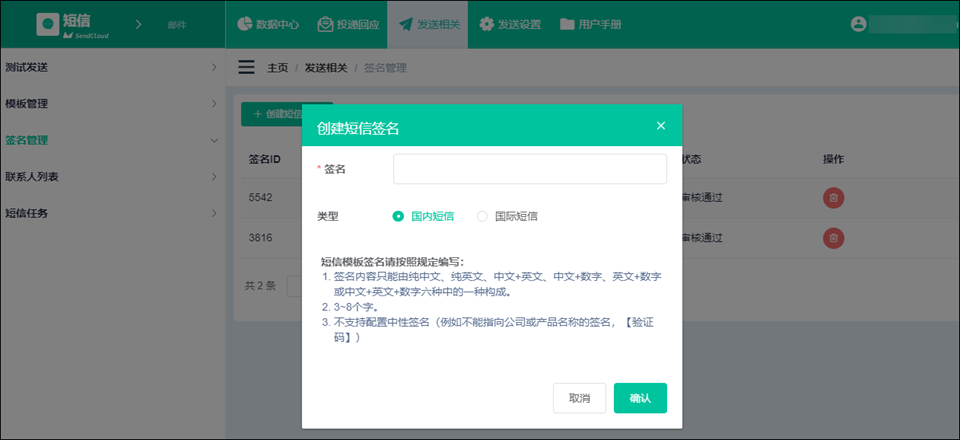The width and height of the screenshot is (960, 440).
Task: Delete signature 5542 with trash icon
Action: coord(833,197)
